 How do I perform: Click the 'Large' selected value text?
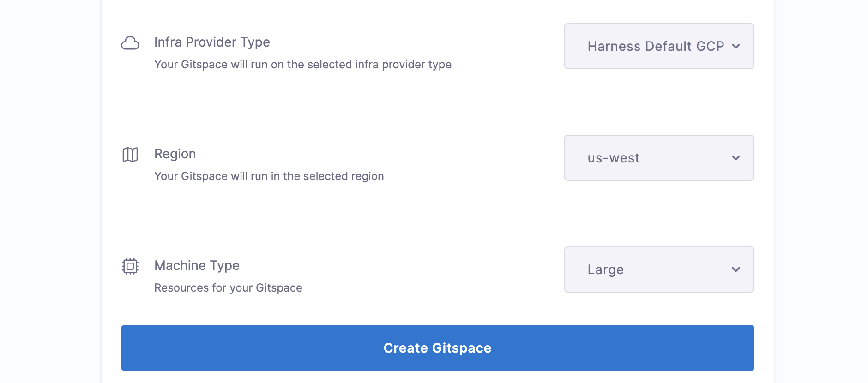[x=605, y=269]
